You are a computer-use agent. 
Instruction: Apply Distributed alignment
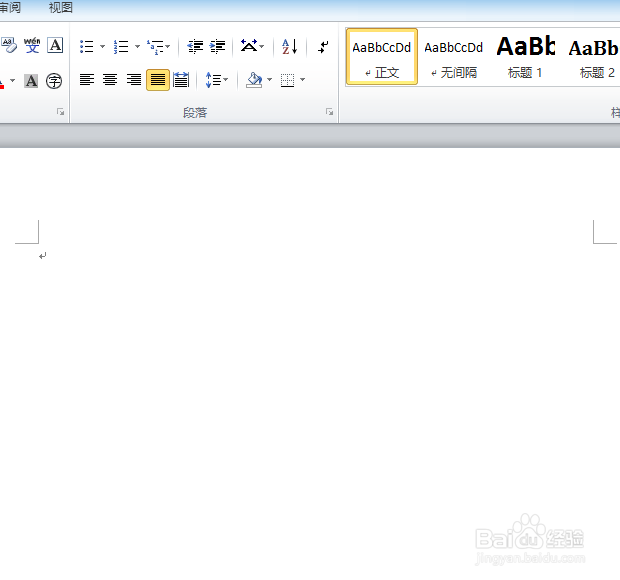181,80
